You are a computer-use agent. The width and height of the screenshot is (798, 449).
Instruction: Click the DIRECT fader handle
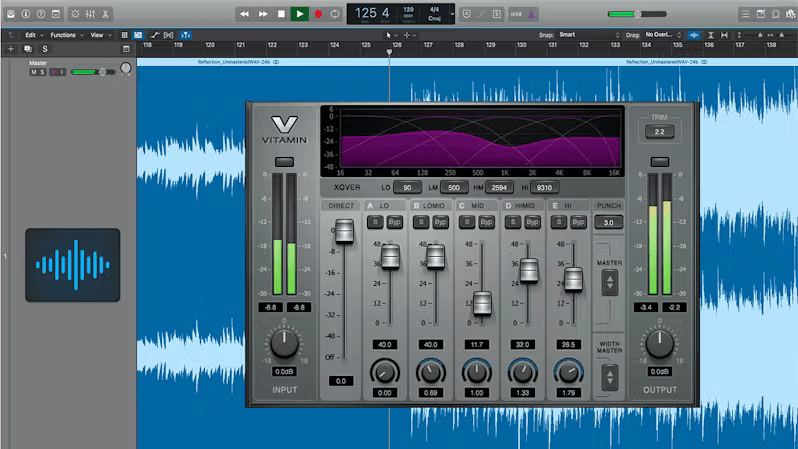point(344,231)
